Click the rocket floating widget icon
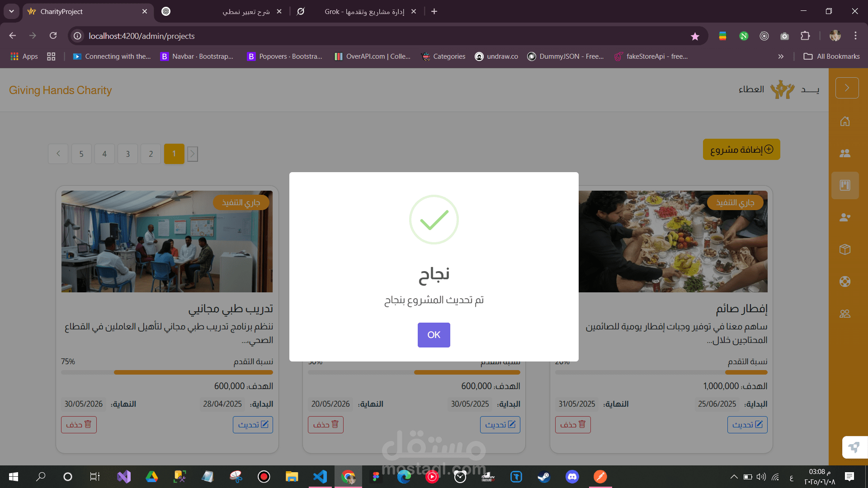 [x=854, y=447]
